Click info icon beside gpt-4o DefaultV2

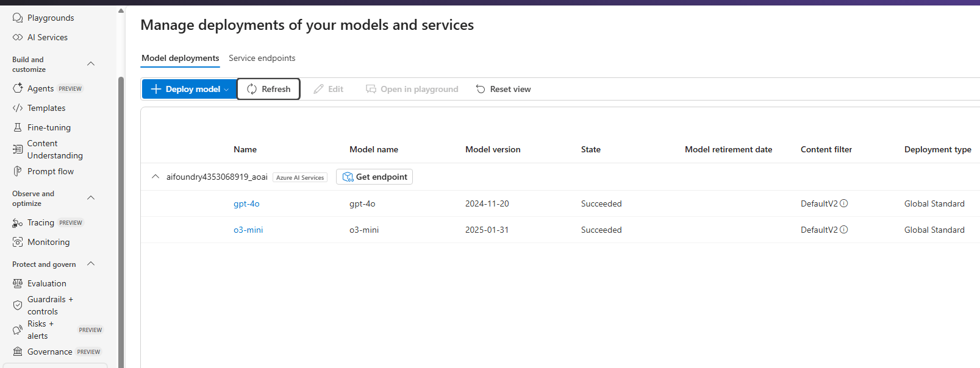click(844, 203)
